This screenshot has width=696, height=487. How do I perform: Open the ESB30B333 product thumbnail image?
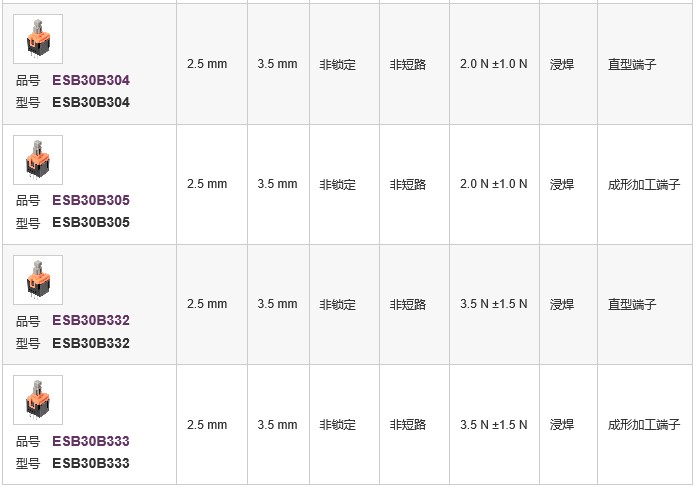(x=38, y=400)
